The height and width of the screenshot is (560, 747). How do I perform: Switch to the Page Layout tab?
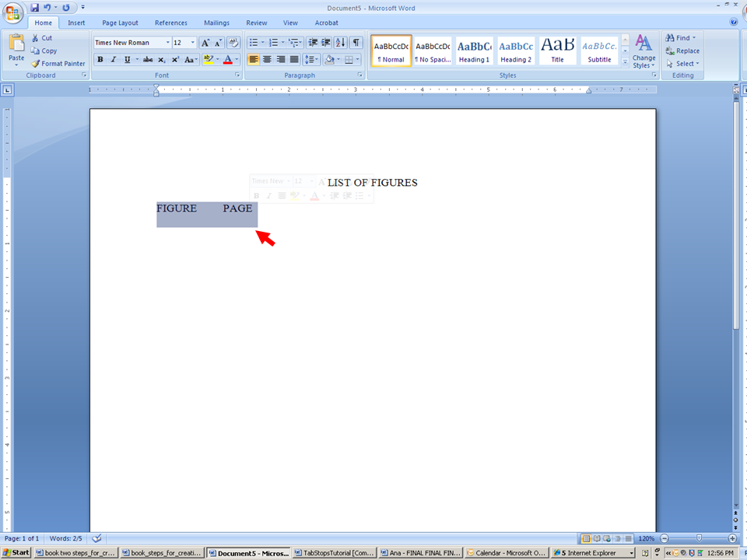pos(120,23)
